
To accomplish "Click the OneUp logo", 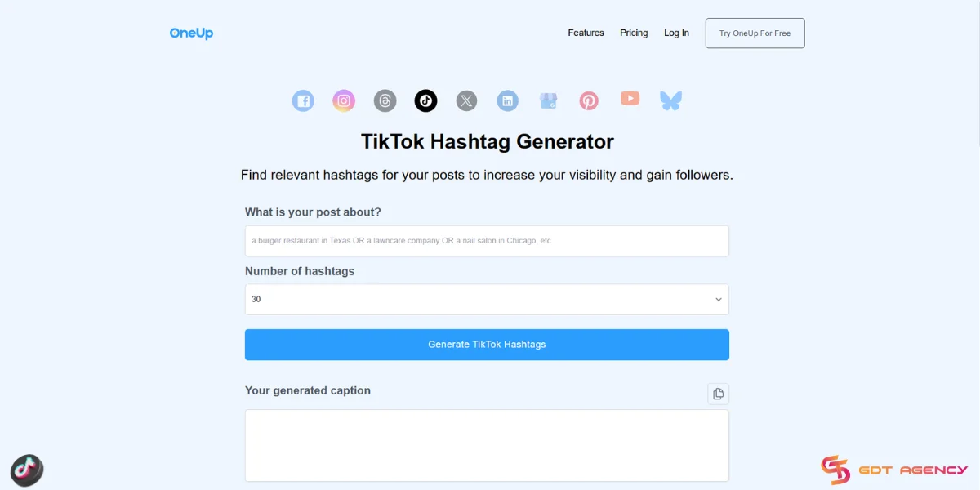I will point(191,33).
